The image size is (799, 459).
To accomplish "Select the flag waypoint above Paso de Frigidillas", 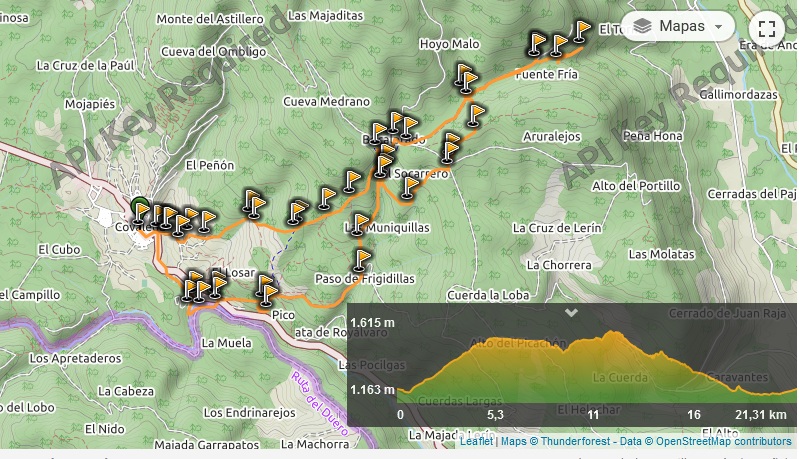I will (x=361, y=260).
